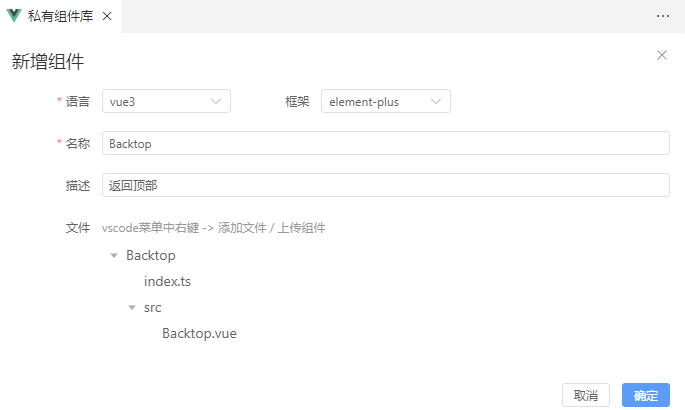The width and height of the screenshot is (685, 410).
Task: Focus the 描述 field containing 返回顶部
Action: click(x=385, y=185)
